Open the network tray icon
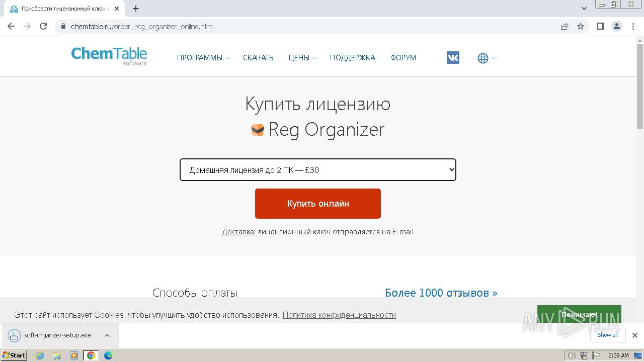This screenshot has height=362, width=644. (x=584, y=355)
